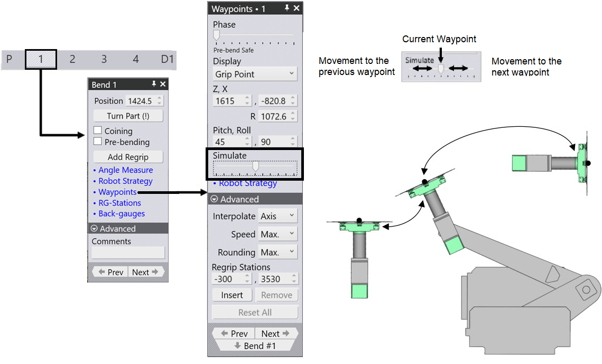Select bend step 2 tab
This screenshot has width=602, height=364.
(x=72, y=59)
